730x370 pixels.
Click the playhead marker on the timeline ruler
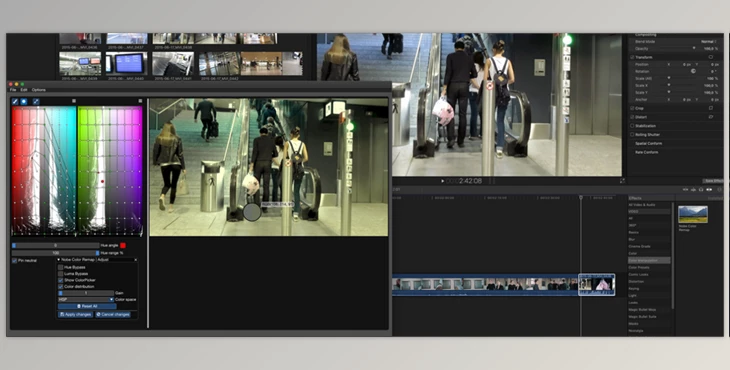coord(581,198)
